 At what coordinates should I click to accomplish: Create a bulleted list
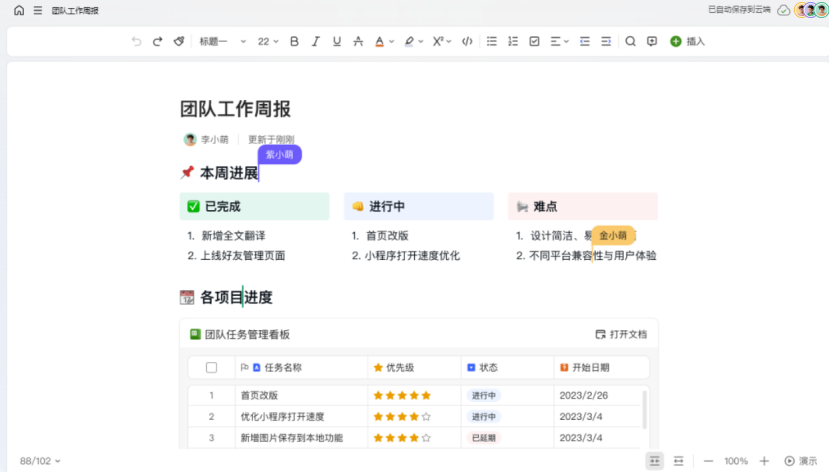tap(492, 41)
